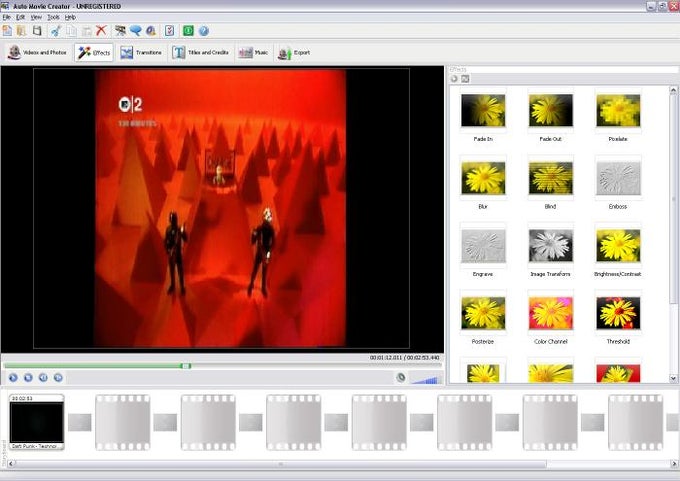The image size is (680, 481).
Task: Click the red X delete icon
Action: (101, 30)
